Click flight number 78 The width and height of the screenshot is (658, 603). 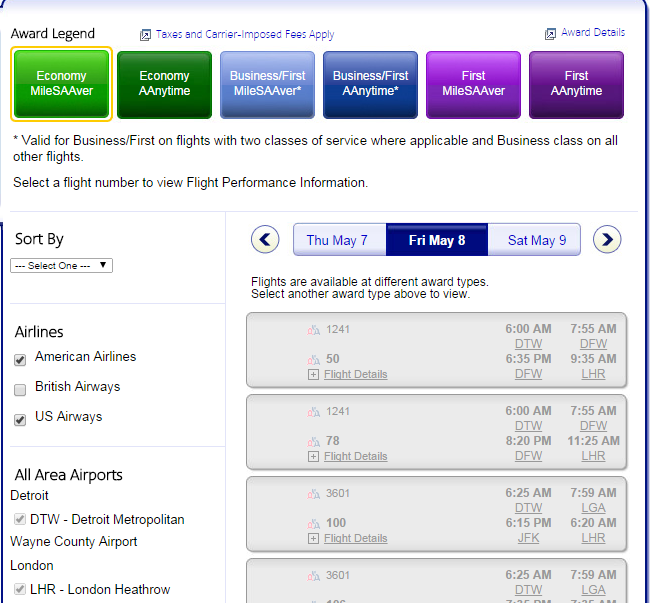coord(333,441)
